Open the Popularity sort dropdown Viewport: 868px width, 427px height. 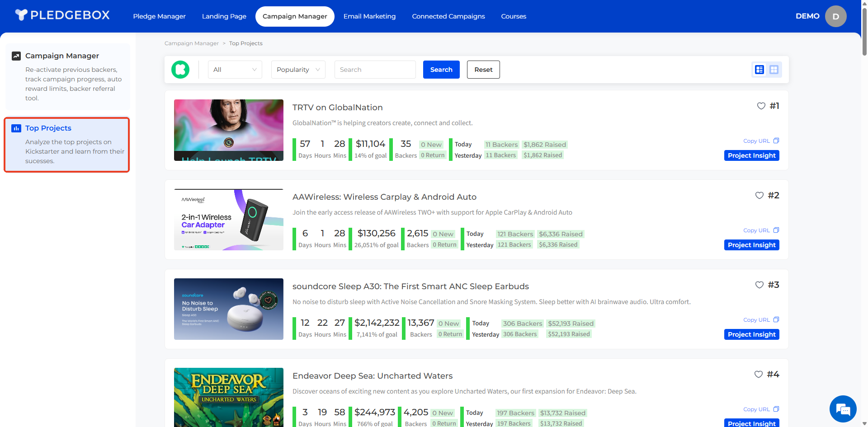298,70
